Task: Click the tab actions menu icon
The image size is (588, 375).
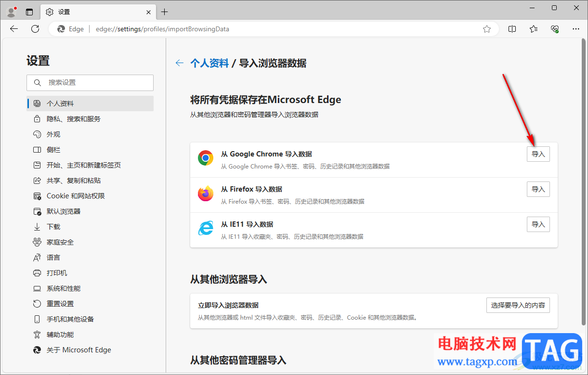Action: pyautogui.click(x=29, y=12)
